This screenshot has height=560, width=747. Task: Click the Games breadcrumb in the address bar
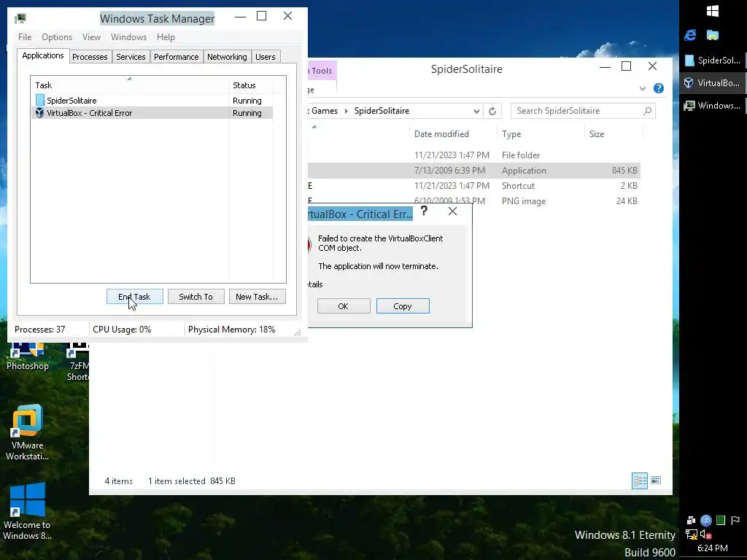[325, 111]
